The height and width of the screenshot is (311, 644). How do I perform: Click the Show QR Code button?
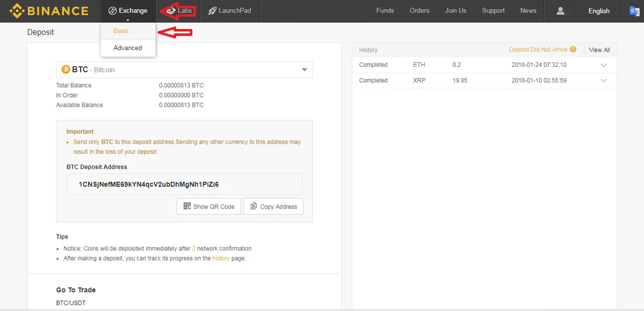point(209,206)
